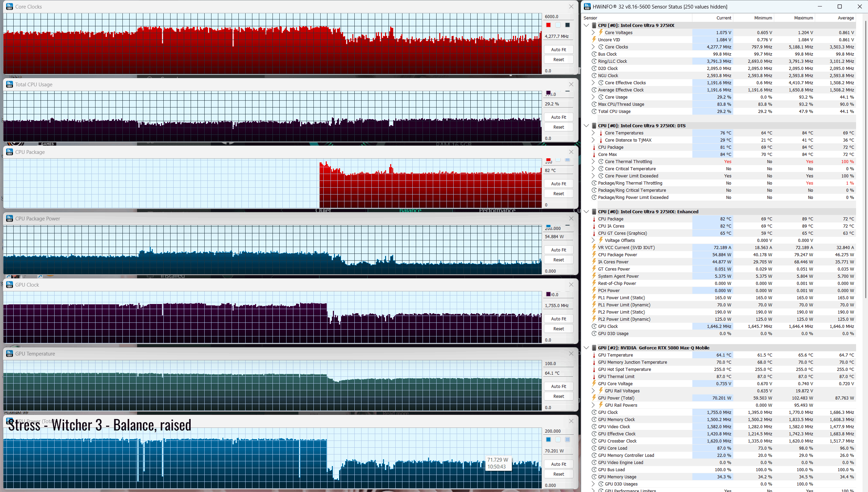
Task: Click the circle icon beside Total CPU Usage row
Action: [x=594, y=111]
